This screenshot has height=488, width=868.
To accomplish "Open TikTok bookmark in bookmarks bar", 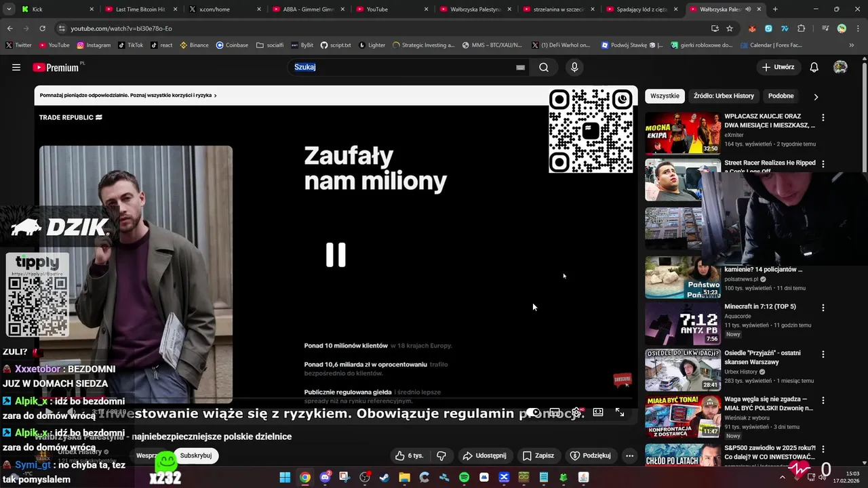I will 130,45.
